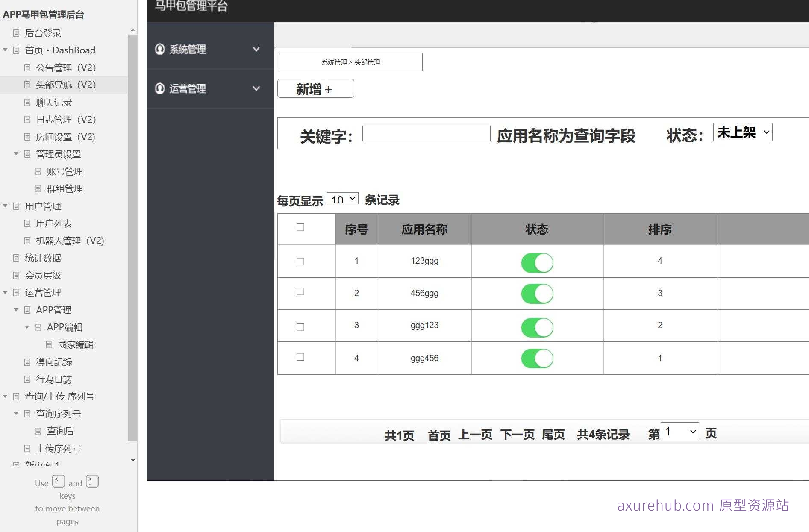Go to 尾页 in pagination

click(553, 434)
